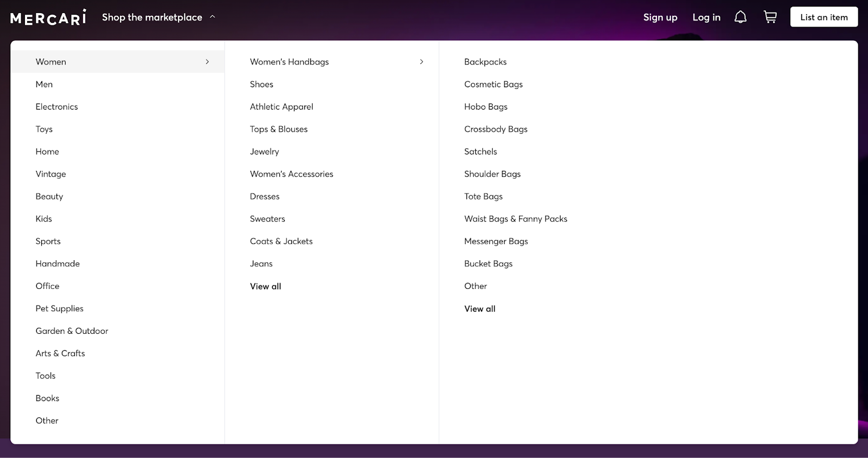Viewport: 868px width, 458px height.
Task: Open the notifications bell
Action: pyautogui.click(x=740, y=17)
